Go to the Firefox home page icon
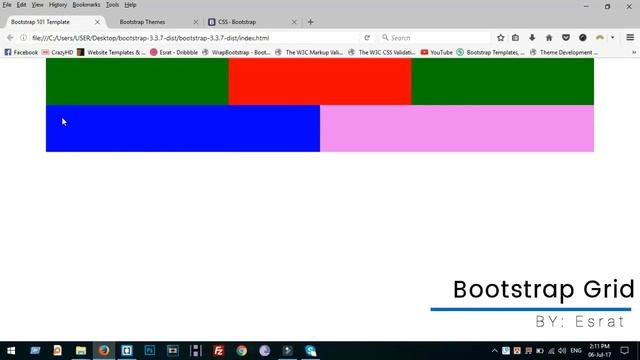640x360 pixels. click(x=549, y=38)
